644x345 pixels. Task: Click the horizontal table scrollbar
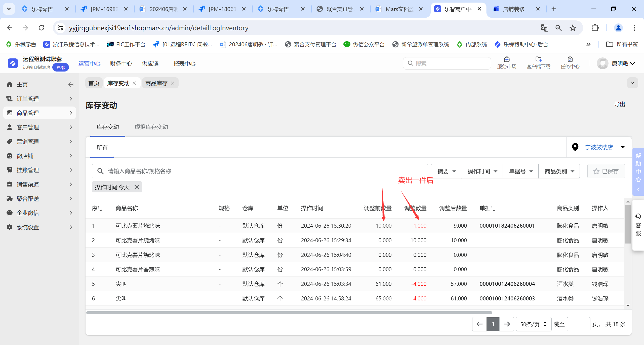tap(289, 313)
